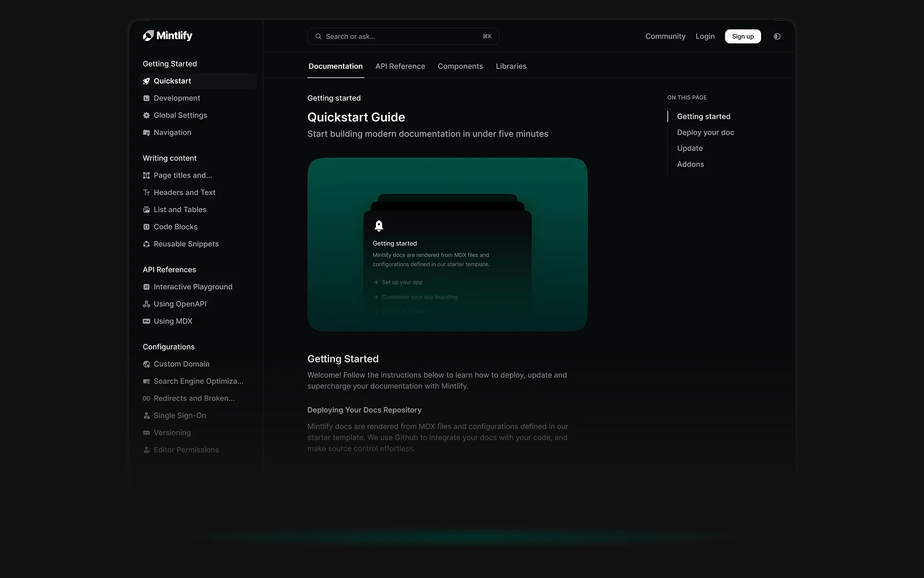Open Interactive Playground page
The height and width of the screenshot is (578, 924).
click(x=193, y=287)
